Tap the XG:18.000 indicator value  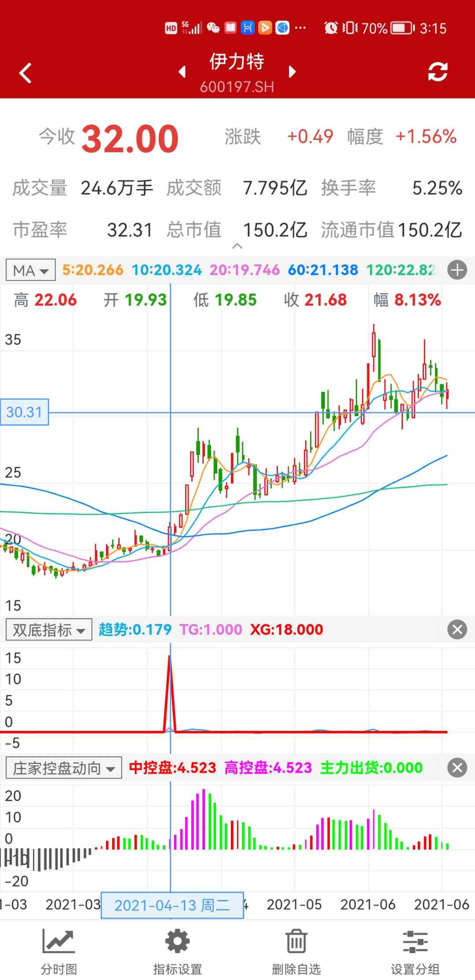coord(287,629)
